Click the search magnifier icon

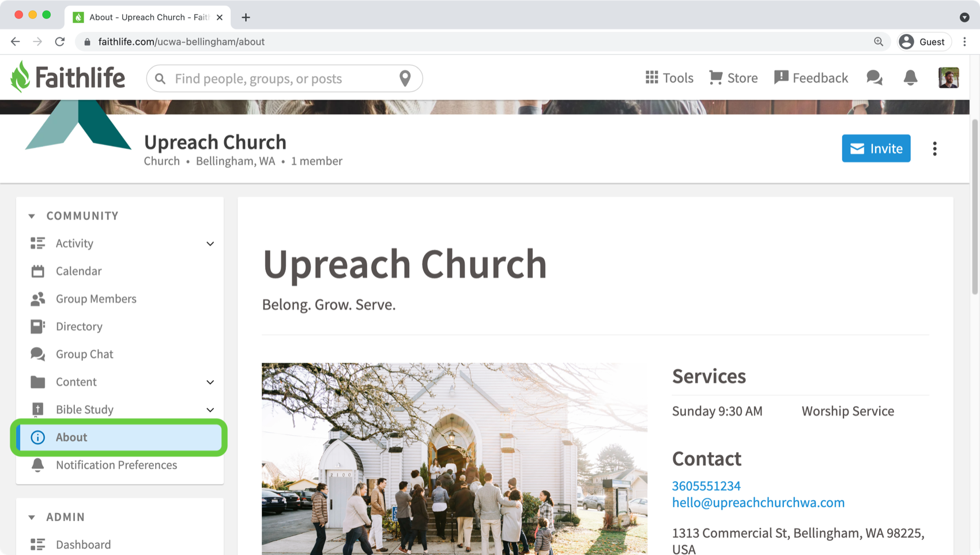tap(160, 78)
